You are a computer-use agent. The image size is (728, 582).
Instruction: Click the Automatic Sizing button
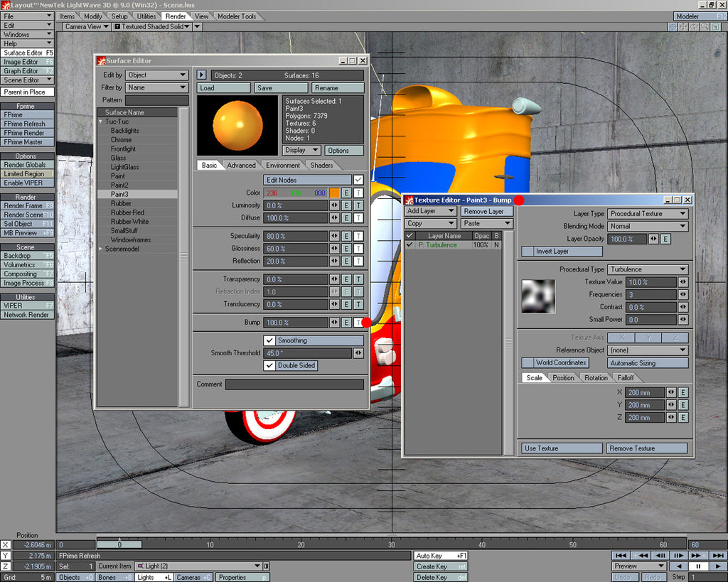click(x=648, y=363)
